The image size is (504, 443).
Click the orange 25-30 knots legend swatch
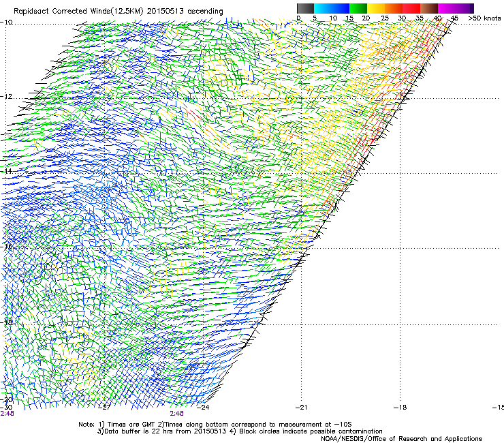394,8
